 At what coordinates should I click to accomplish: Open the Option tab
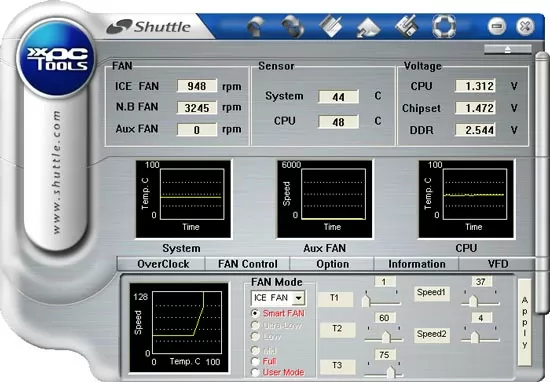click(x=332, y=264)
